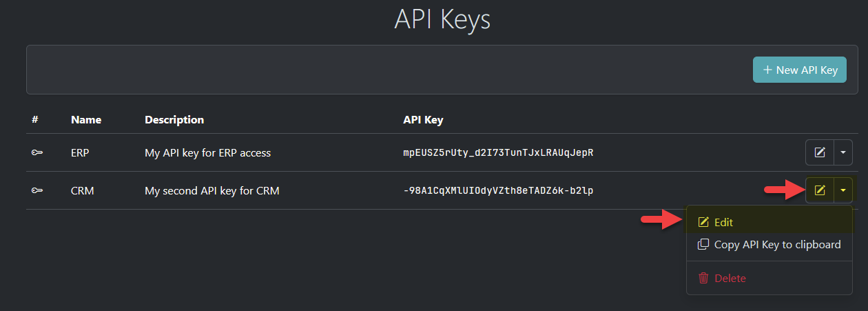Click the New API Key button
This screenshot has height=311, width=868.
[x=799, y=70]
